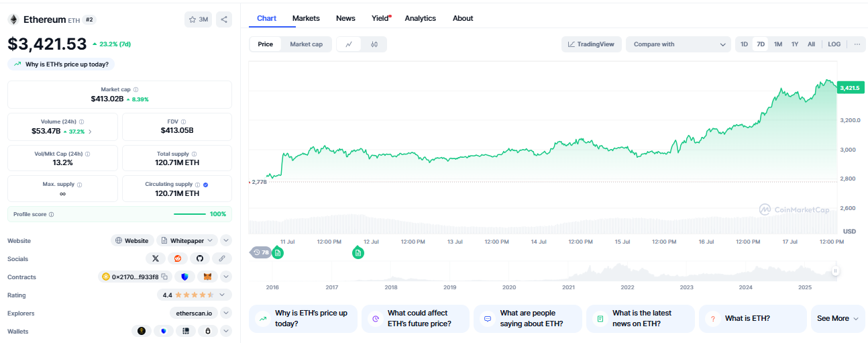The width and height of the screenshot is (868, 343).
Task: Open the Max. supply info icon
Action: click(x=79, y=184)
